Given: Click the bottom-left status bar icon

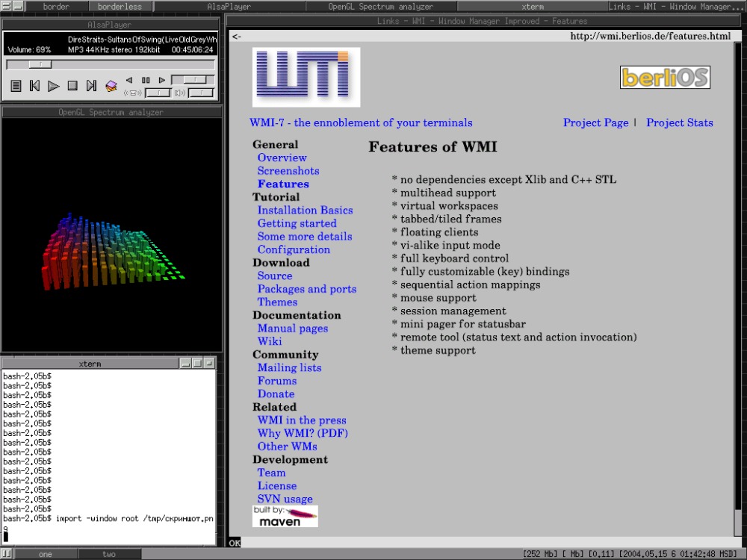Looking at the screenshot, I should coord(7,554).
